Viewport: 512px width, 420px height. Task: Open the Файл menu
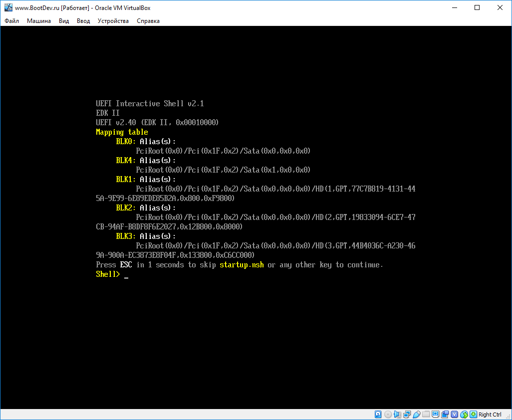[11, 21]
